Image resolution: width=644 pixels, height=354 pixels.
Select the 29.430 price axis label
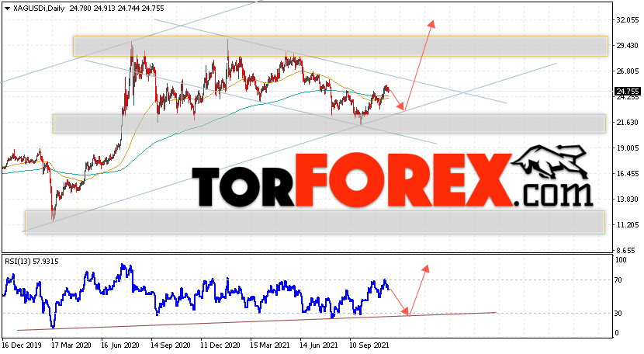click(x=628, y=46)
